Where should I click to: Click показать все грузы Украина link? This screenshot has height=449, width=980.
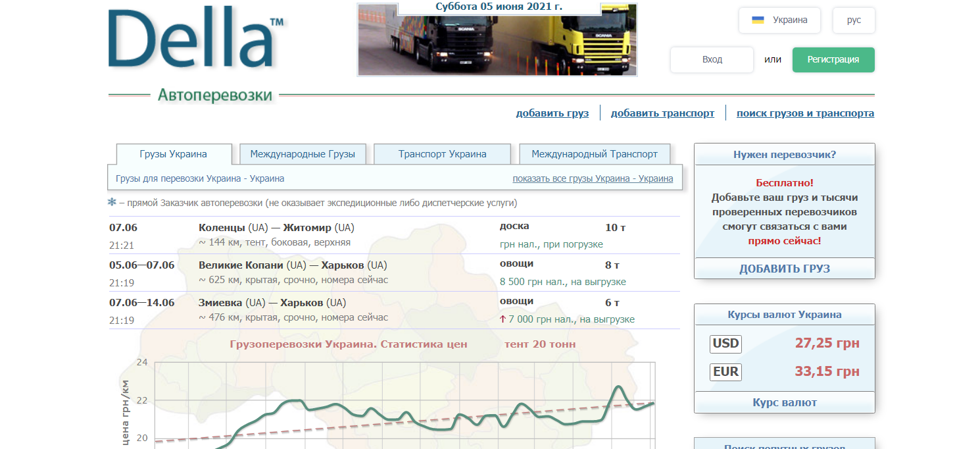point(593,178)
